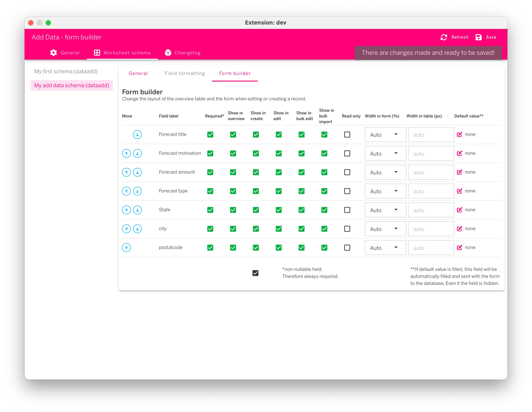Click Width in table field for Forecast motivation
532x412 pixels.
431,154
